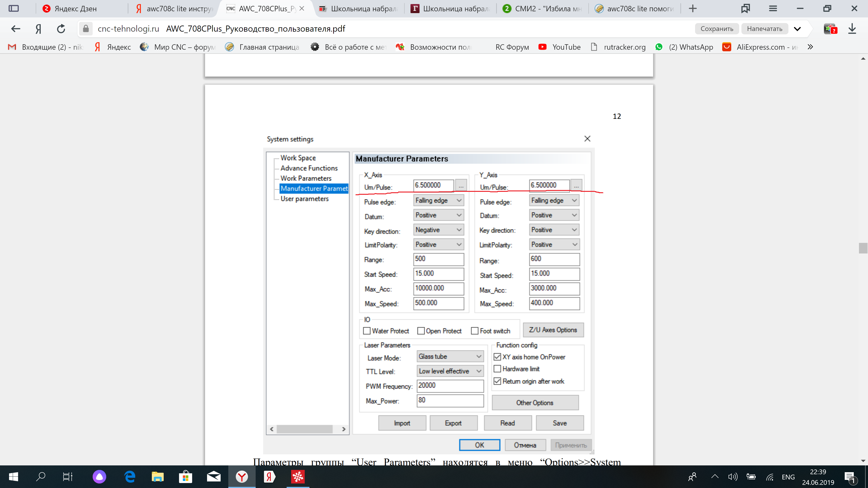The height and width of the screenshot is (488, 868).
Task: Toggle the Hardware limit checkbox
Action: pos(497,369)
